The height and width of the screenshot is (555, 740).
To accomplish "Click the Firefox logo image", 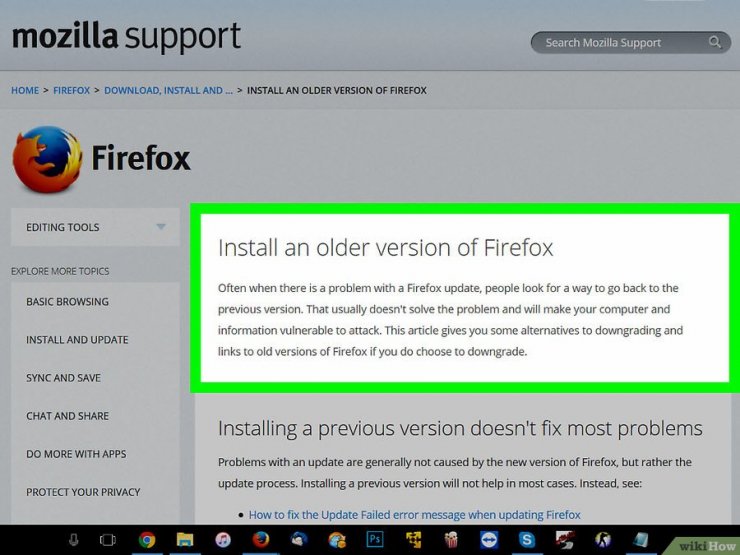I will (47, 159).
